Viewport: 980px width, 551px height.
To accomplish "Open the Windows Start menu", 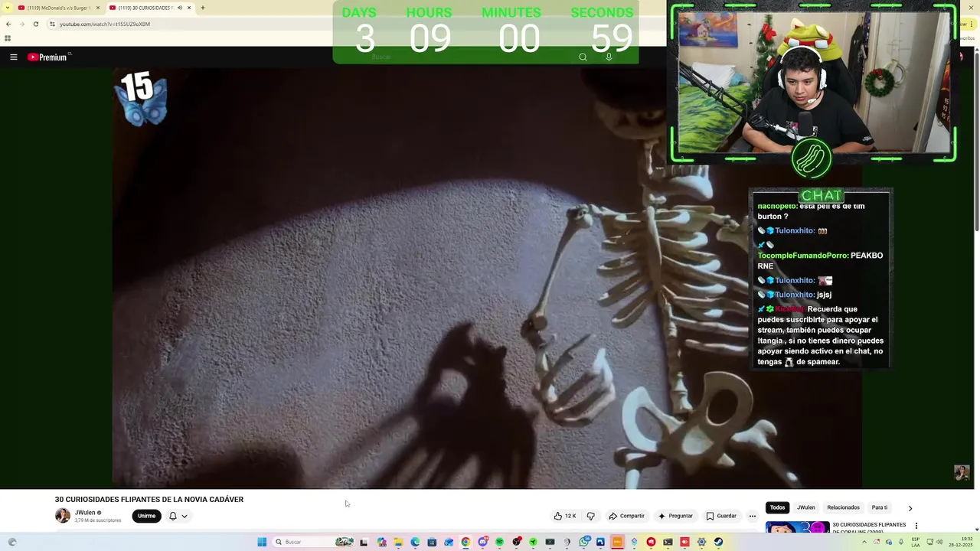I will coord(262,542).
